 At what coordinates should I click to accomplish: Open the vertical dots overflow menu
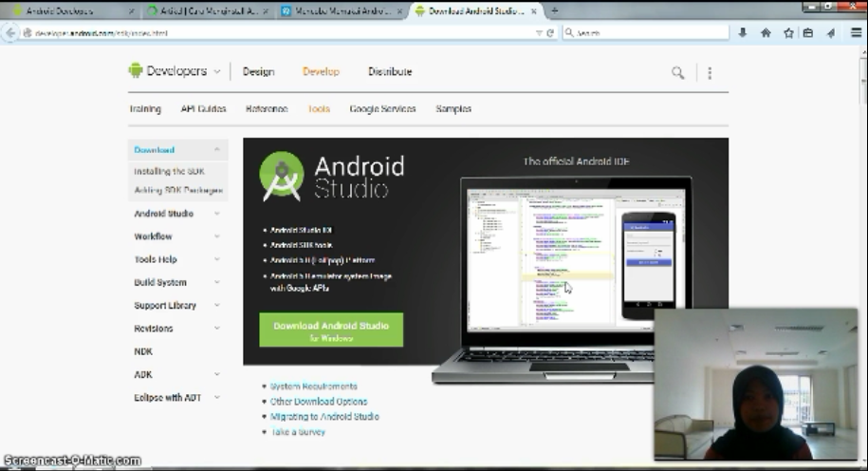click(710, 72)
